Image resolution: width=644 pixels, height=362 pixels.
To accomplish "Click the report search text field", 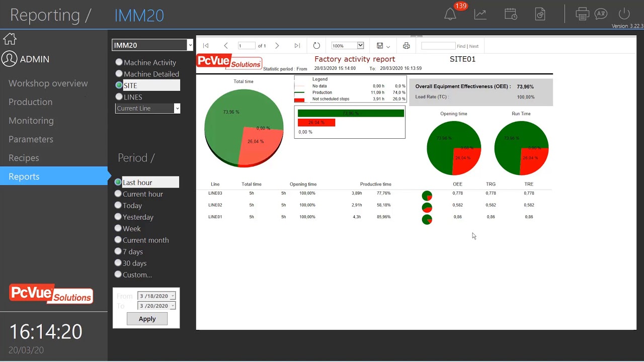I will pyautogui.click(x=438, y=46).
